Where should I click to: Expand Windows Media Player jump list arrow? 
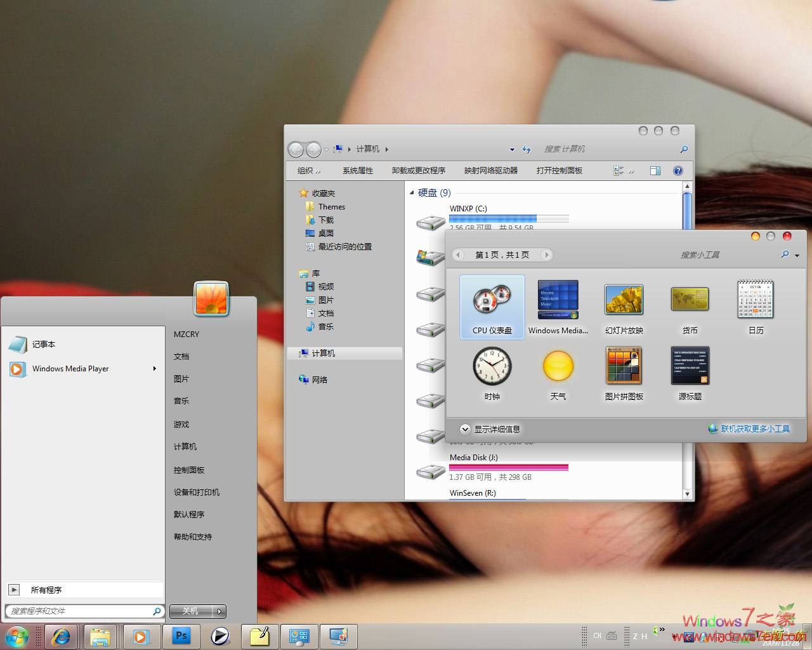[x=154, y=368]
